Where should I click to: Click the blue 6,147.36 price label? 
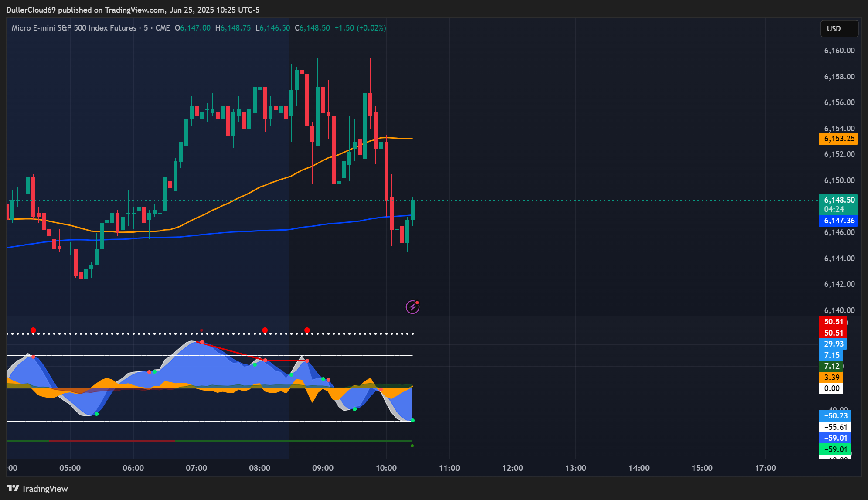coord(838,221)
